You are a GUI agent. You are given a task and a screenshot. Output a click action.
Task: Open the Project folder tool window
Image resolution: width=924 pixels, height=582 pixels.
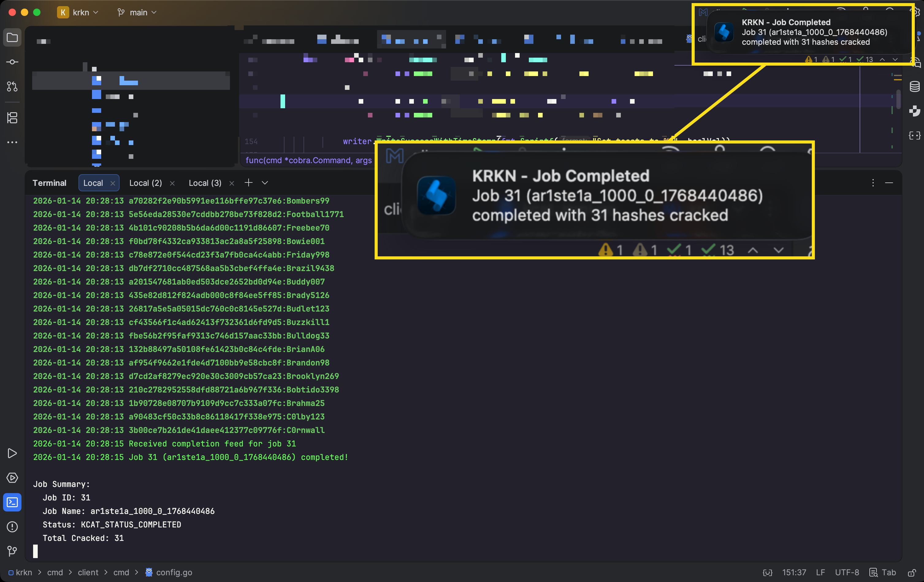coord(12,38)
